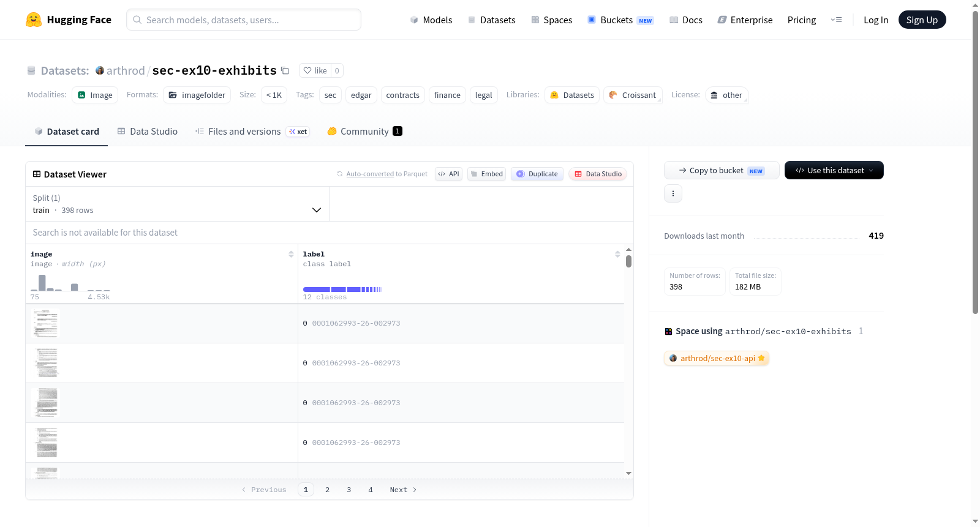
Task: Click the image width histogram
Action: pos(70,282)
